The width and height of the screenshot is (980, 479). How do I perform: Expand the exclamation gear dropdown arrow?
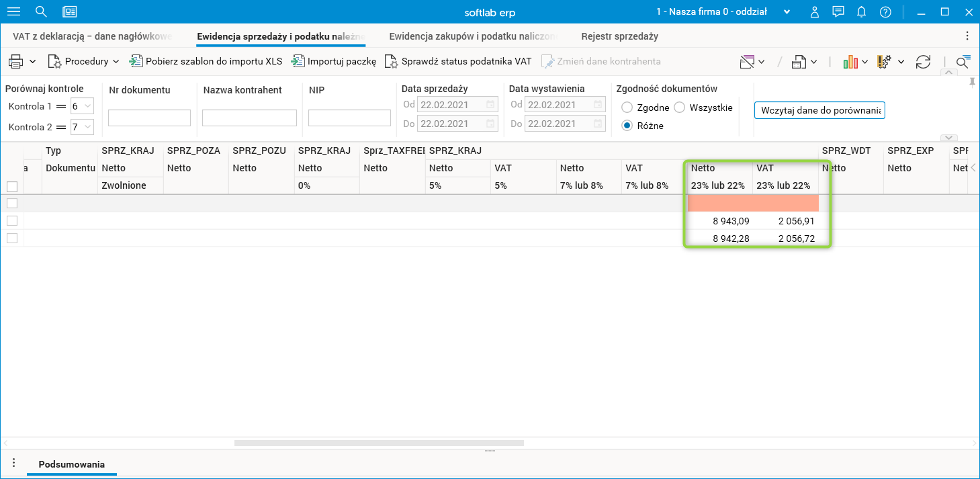pyautogui.click(x=901, y=62)
